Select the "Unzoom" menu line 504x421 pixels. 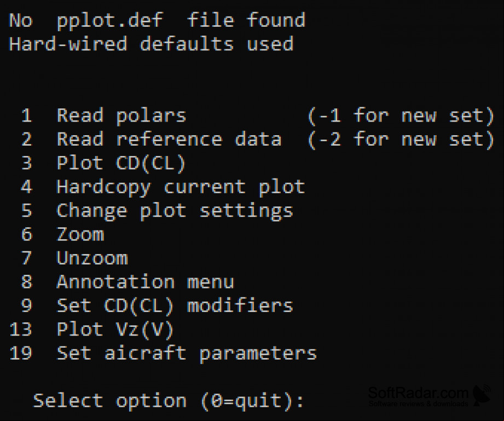point(92,258)
